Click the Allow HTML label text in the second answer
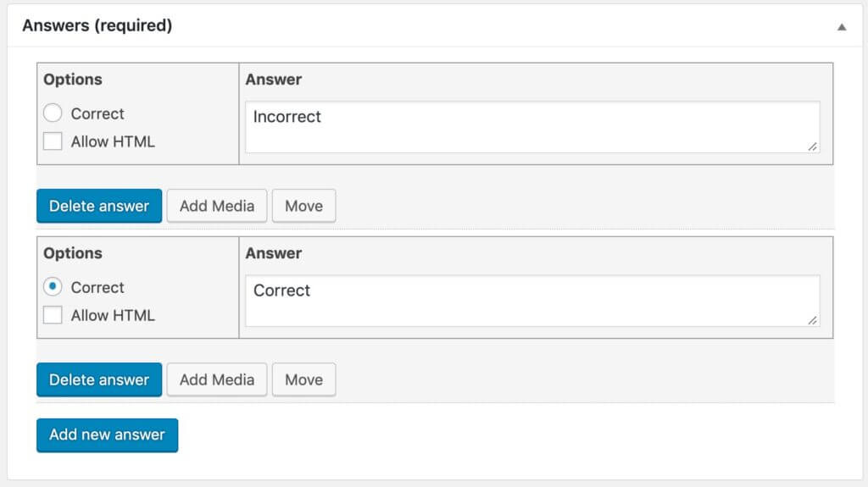Screen dimensions: 868x487 pos(113,315)
